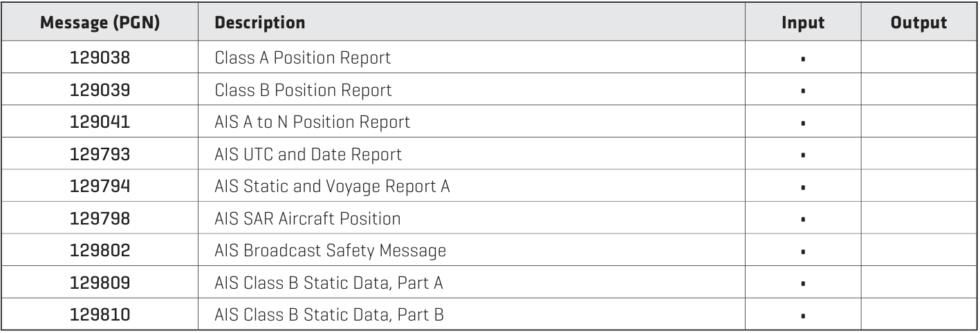Click AIS UTC and Date Report text
Image resolution: width=980 pixels, height=333 pixels.
point(308,155)
